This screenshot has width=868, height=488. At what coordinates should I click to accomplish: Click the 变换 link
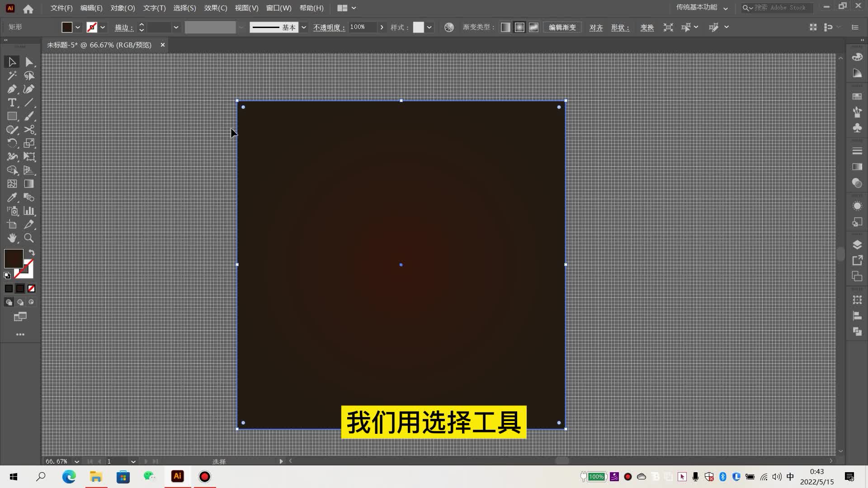647,28
